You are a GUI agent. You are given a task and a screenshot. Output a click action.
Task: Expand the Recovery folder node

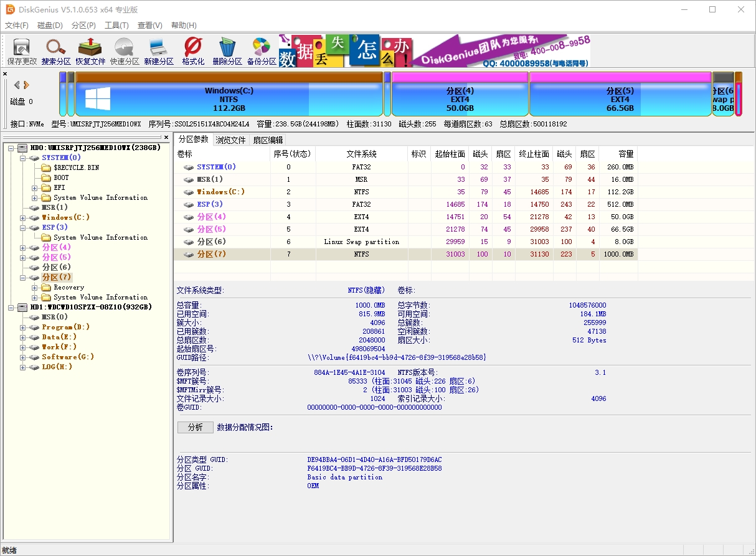(35, 287)
